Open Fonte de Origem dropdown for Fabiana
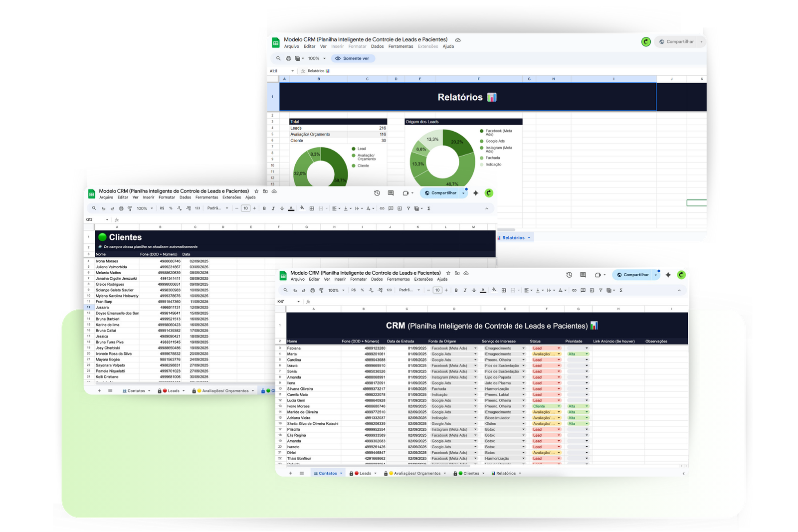This screenshot has height=532, width=798. pos(475,349)
